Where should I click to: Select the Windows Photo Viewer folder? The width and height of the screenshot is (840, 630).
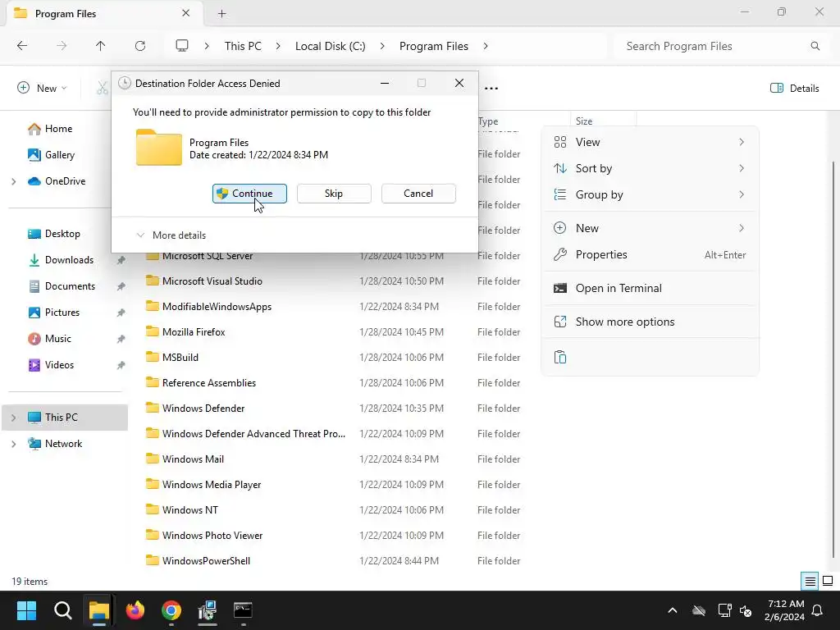pyautogui.click(x=212, y=536)
